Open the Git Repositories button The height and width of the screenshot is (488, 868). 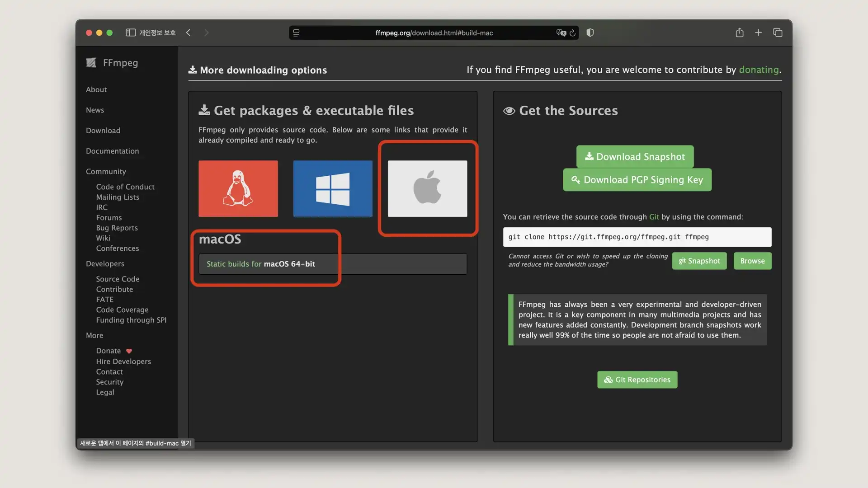637,380
